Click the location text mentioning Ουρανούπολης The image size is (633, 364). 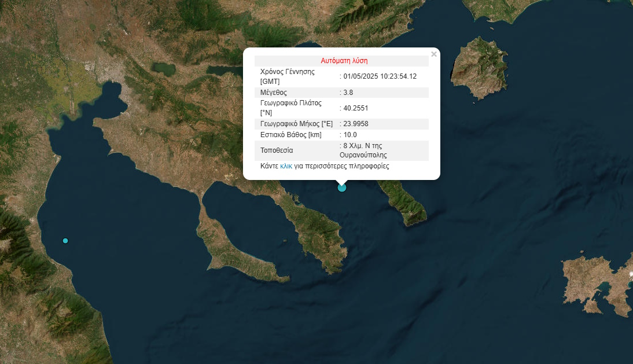pyautogui.click(x=363, y=150)
